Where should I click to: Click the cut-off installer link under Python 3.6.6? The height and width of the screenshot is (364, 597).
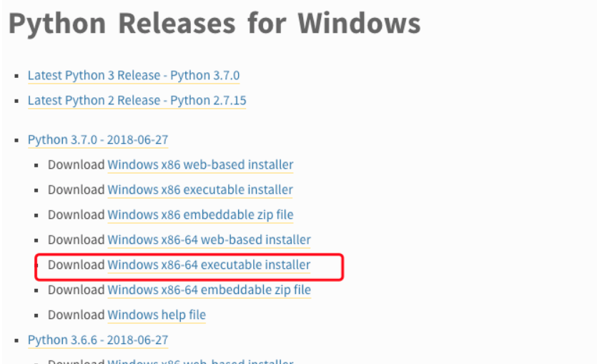(x=200, y=361)
